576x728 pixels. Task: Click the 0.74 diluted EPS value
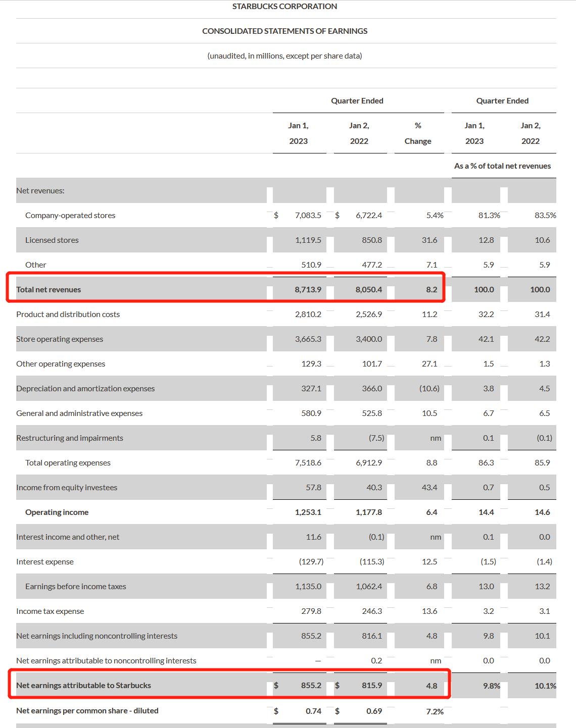click(313, 711)
